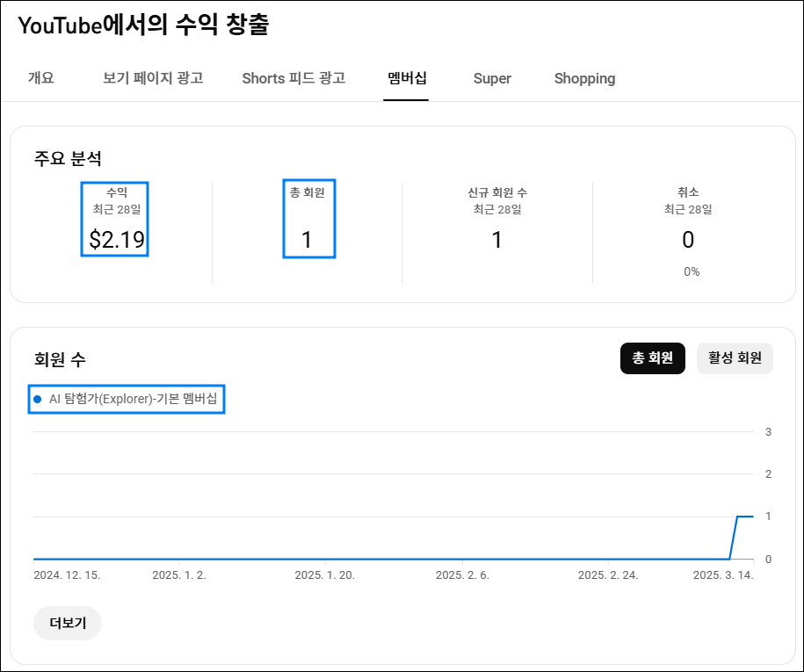Open the Shopping tab
Screen dimensions: 804x672
pos(583,78)
